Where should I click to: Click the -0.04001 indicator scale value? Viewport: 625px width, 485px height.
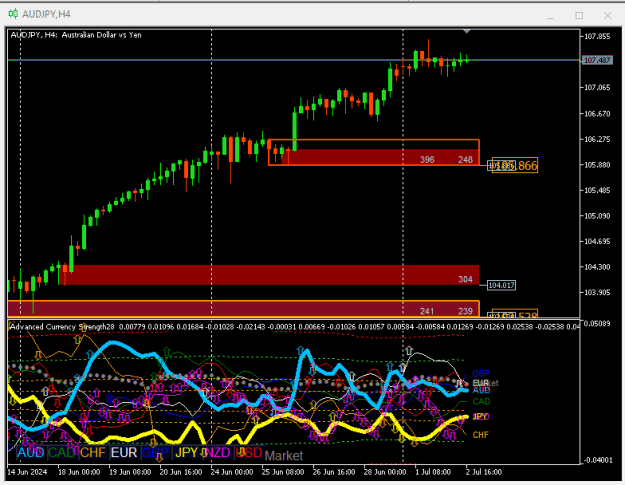pyautogui.click(x=597, y=460)
